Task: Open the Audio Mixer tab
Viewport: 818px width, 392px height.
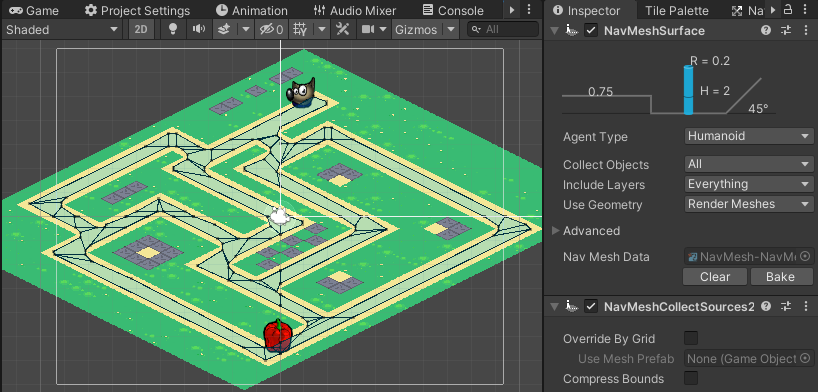Action: [355, 10]
